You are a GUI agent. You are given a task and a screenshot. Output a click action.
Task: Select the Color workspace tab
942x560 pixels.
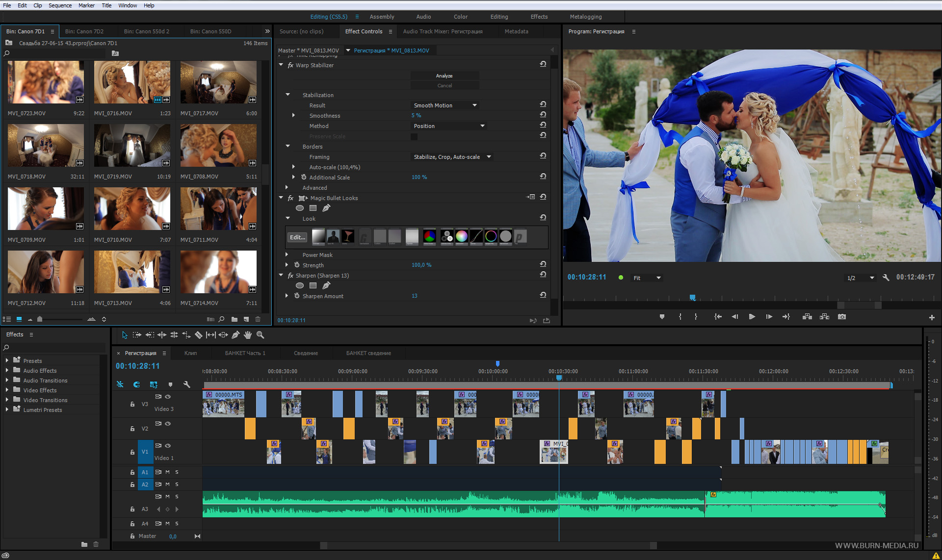458,16
